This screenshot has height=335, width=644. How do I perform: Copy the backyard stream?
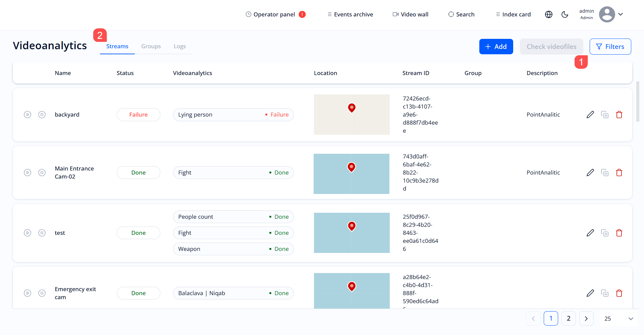[604, 115]
